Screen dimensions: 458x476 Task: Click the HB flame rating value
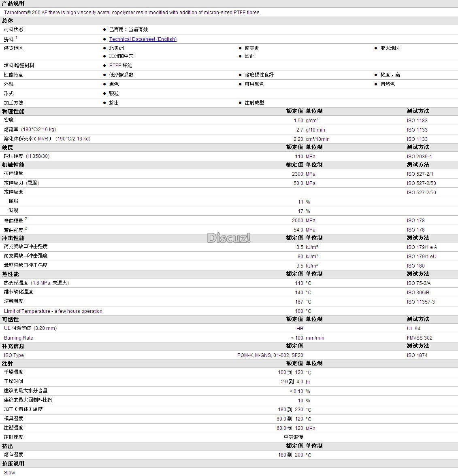300,329
